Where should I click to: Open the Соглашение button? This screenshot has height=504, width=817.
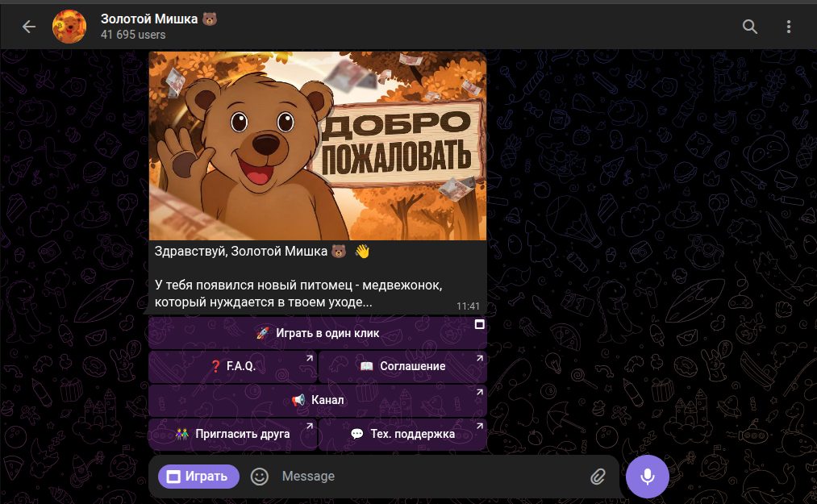point(402,366)
